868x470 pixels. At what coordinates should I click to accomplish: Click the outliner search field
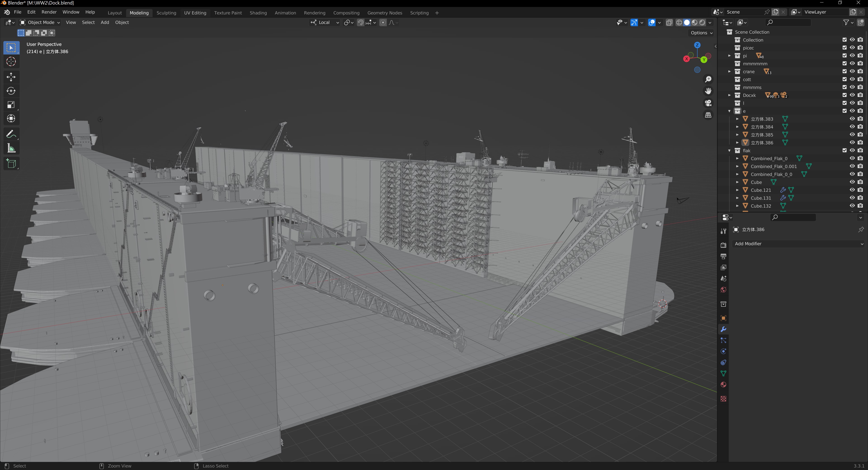788,23
